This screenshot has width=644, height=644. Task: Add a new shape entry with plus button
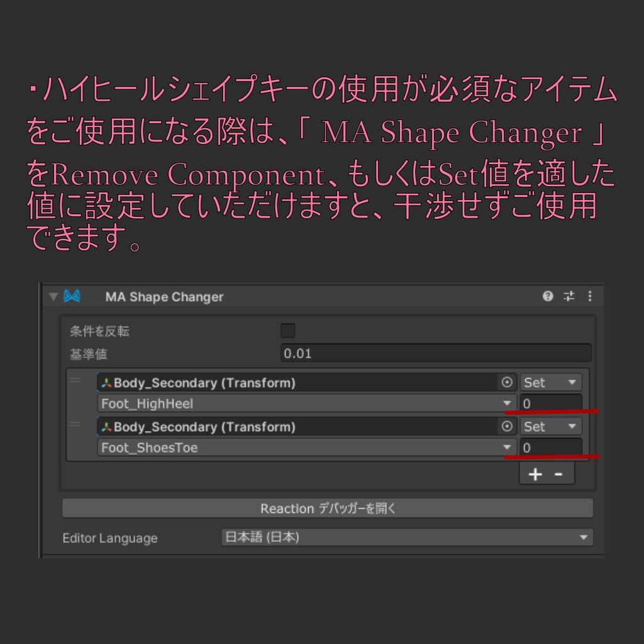coord(535,474)
